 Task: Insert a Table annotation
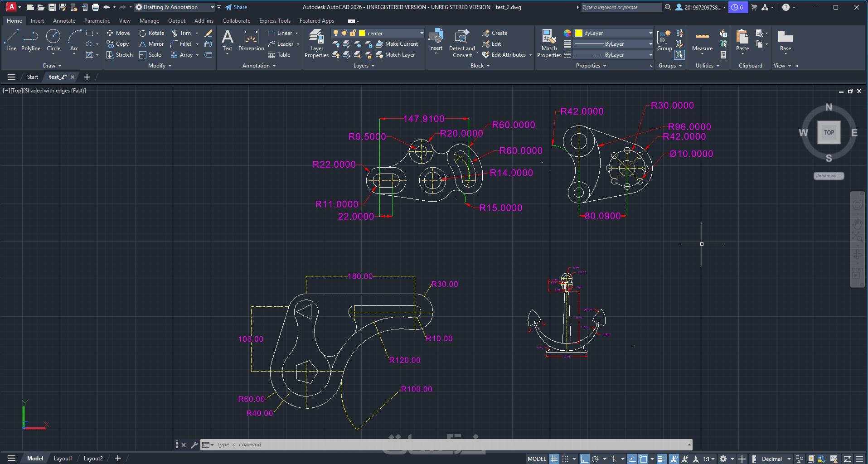coord(279,55)
